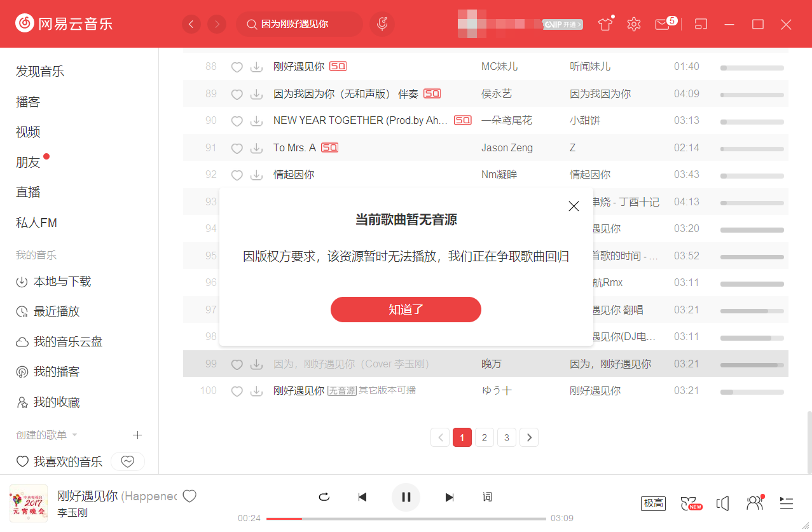The height and width of the screenshot is (532, 812).
Task: Click the NetEase Cloud Music logo
Action: (x=64, y=24)
